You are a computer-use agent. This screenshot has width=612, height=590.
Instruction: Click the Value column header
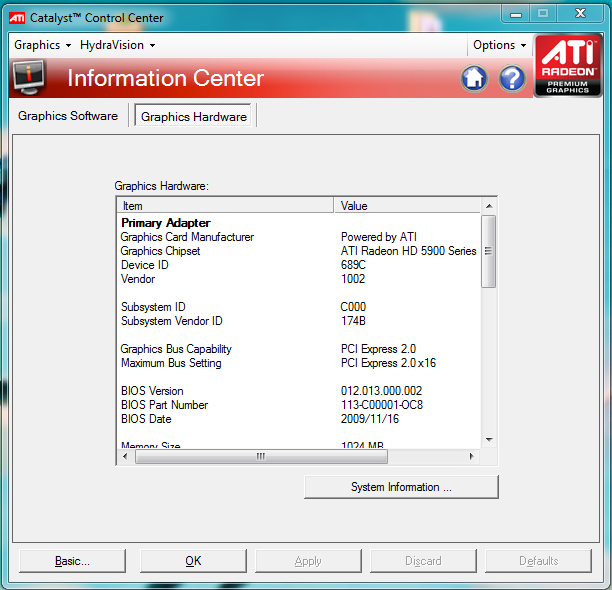tap(407, 206)
